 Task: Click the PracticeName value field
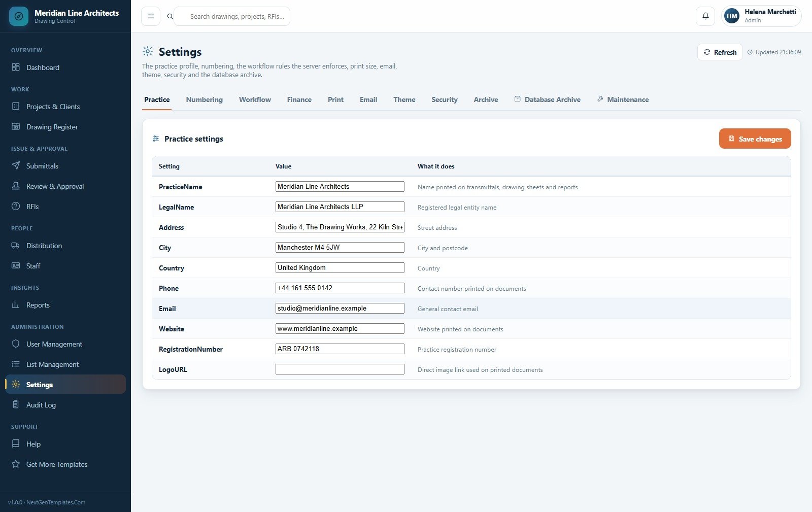(340, 186)
